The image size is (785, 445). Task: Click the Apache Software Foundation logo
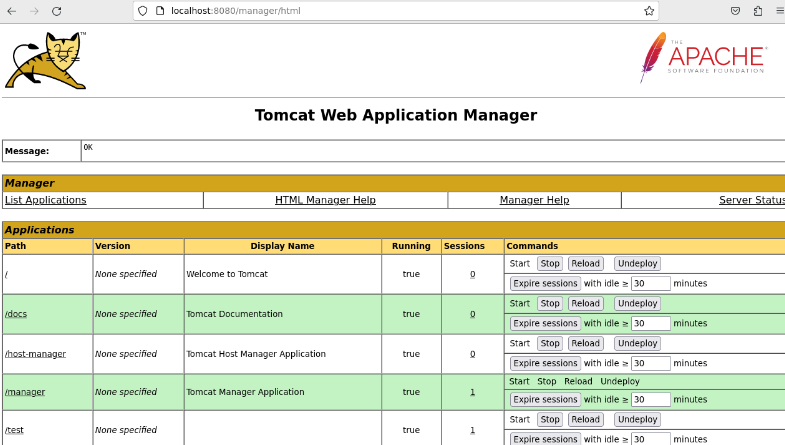[x=703, y=57]
